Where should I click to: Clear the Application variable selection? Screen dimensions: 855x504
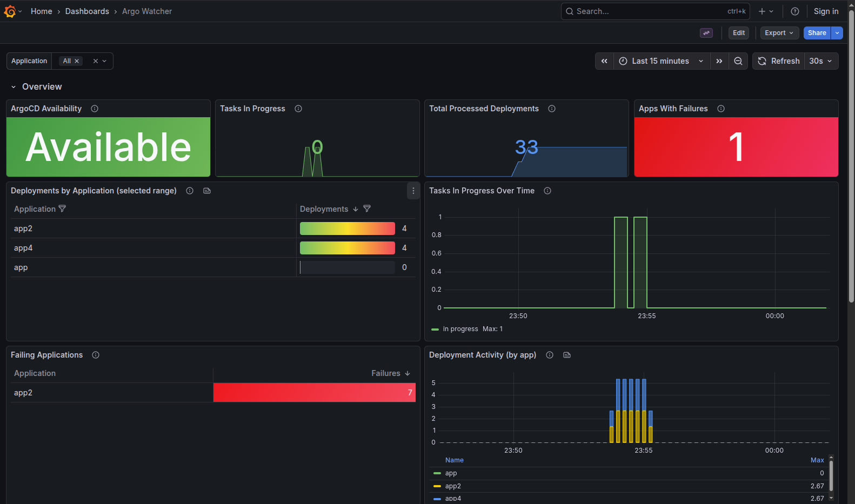click(96, 61)
